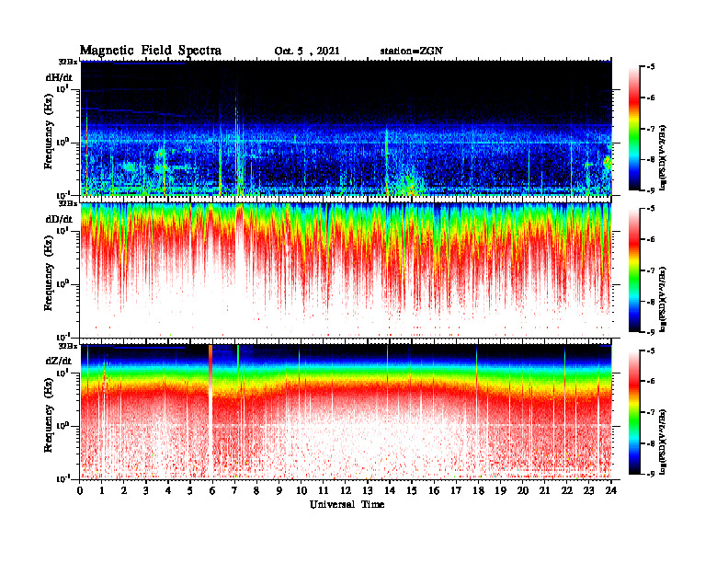
Task: Click the 10^1 frequency tick of dD/dt panel
Action: pyautogui.click(x=63, y=230)
